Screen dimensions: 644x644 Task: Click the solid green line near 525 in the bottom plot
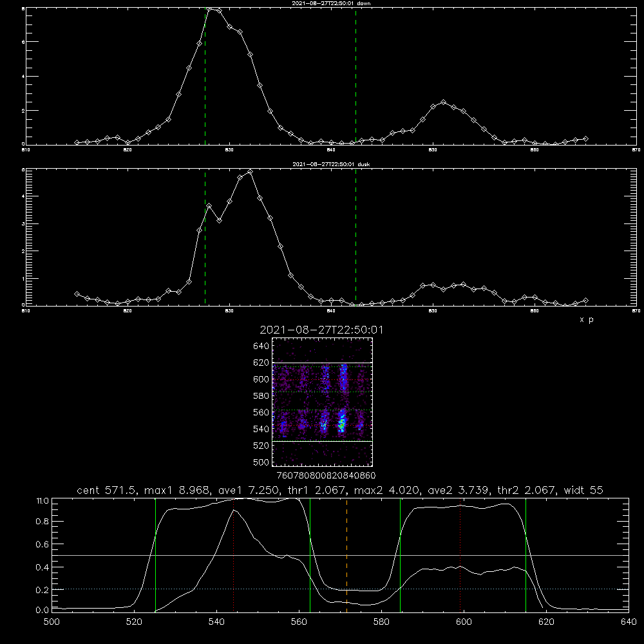click(x=156, y=554)
